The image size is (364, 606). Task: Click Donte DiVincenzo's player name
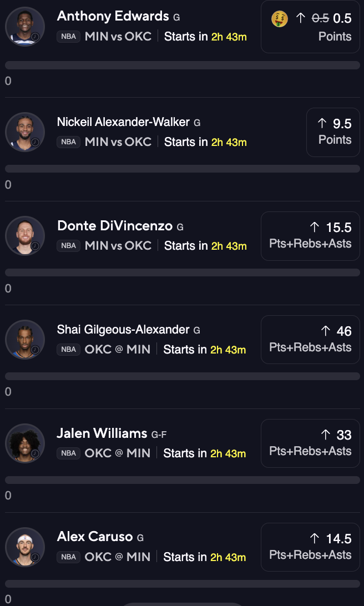(x=115, y=226)
